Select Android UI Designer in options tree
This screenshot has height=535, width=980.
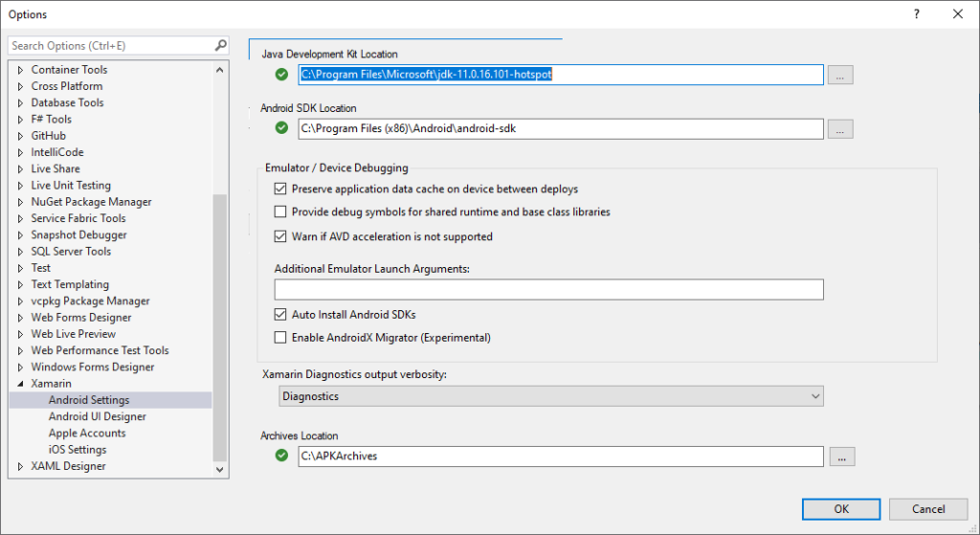[97, 416]
